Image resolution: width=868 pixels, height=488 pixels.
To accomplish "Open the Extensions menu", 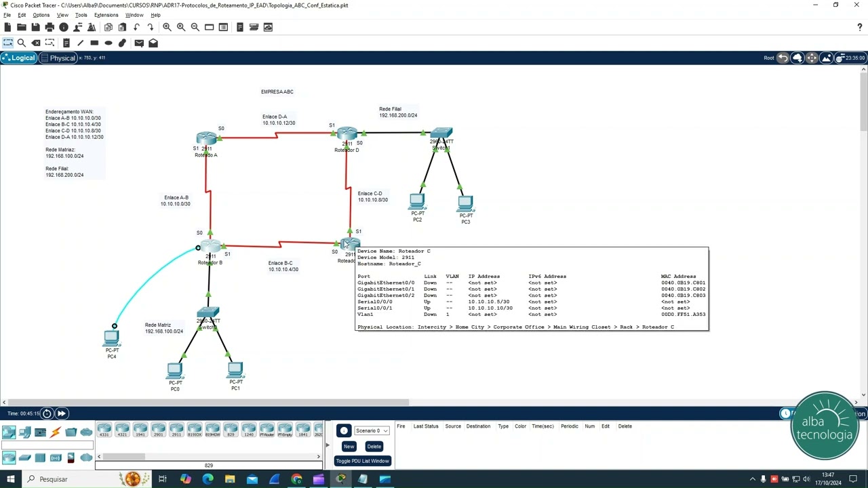I will pos(106,15).
